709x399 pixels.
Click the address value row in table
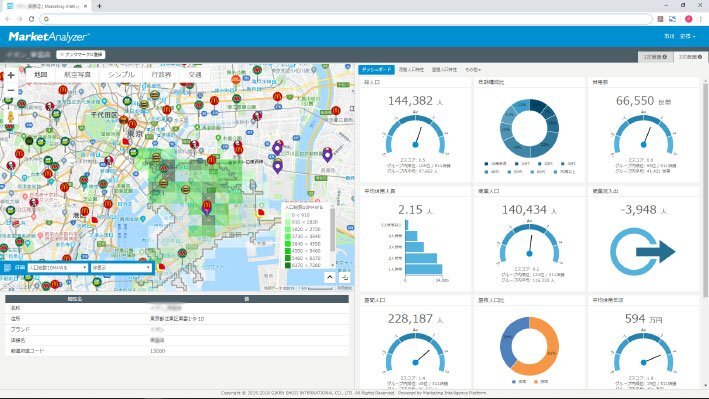[177, 319]
